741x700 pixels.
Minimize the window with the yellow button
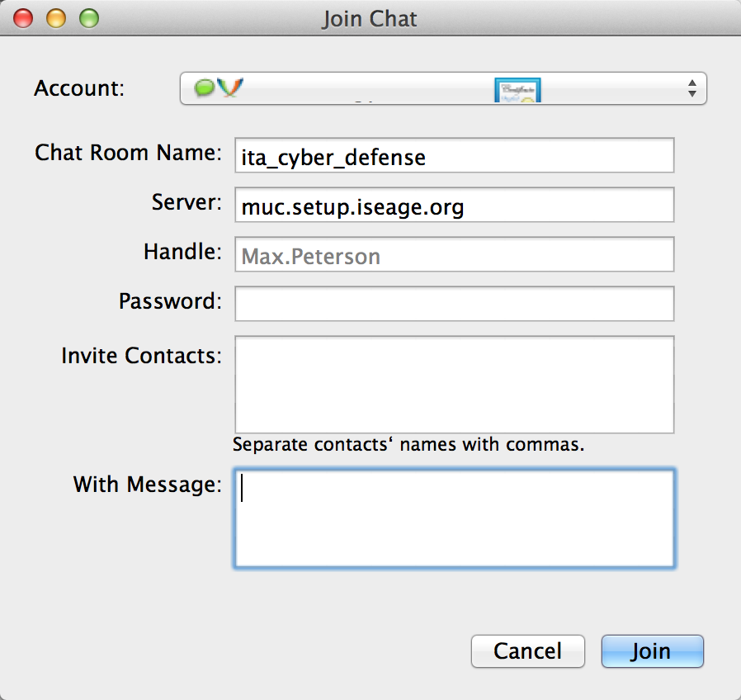click(56, 18)
